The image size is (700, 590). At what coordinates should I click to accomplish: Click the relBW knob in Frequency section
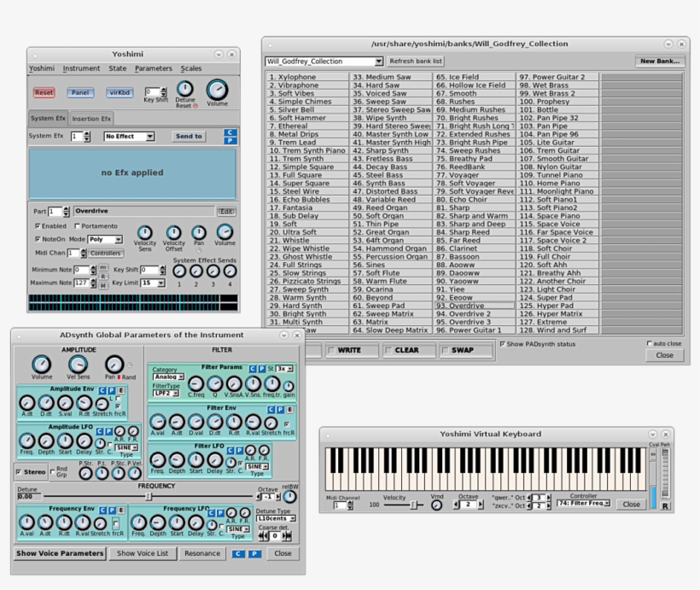289,496
